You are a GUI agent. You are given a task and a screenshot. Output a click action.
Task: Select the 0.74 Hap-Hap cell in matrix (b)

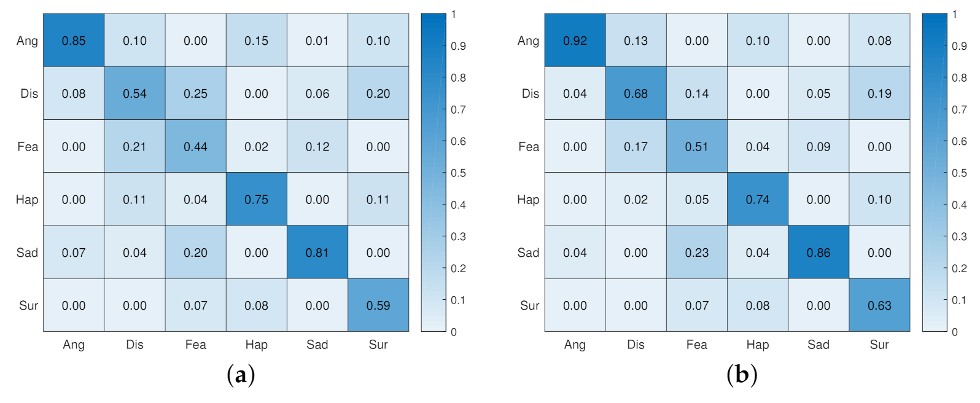758,199
